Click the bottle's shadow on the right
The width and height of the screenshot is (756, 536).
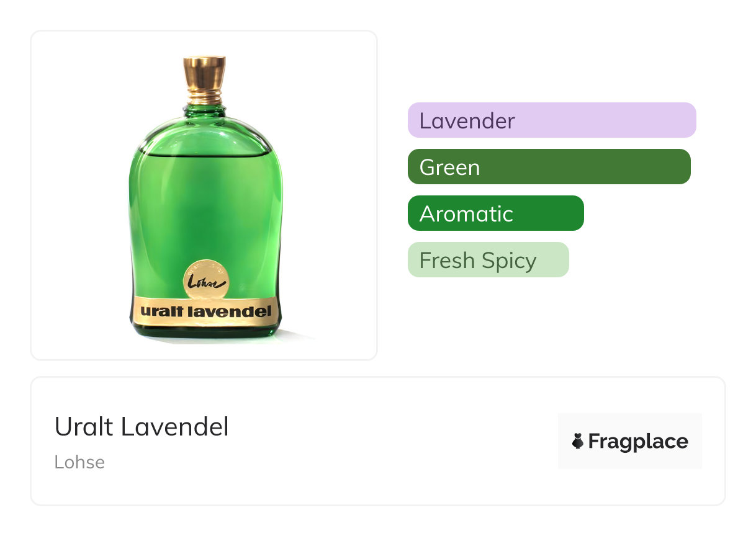tap(297, 336)
